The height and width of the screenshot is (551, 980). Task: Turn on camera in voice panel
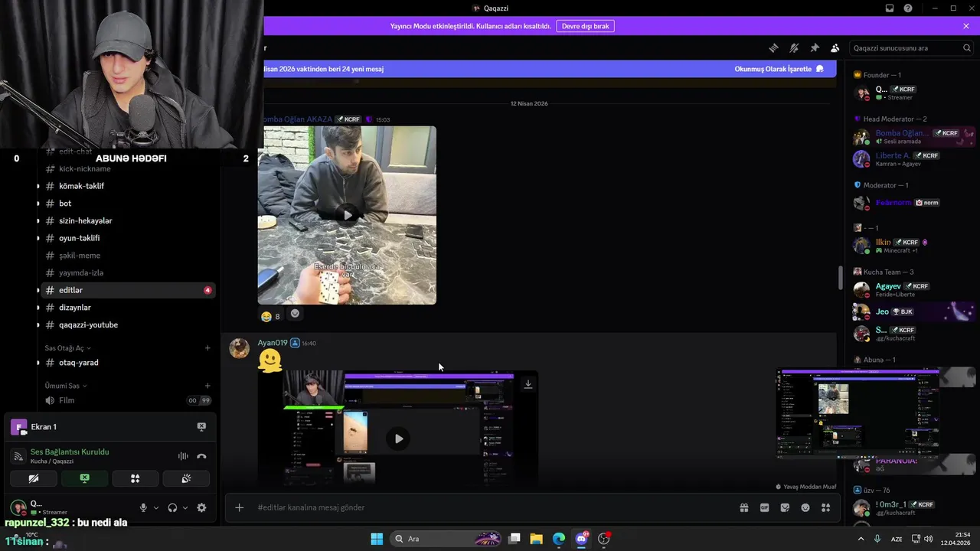34,478
